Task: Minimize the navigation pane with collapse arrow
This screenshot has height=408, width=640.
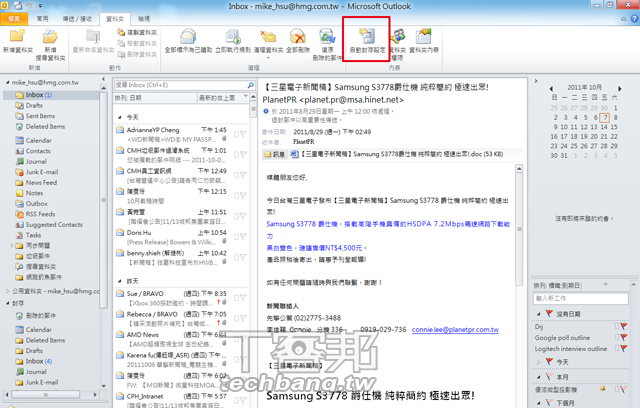Action: (x=103, y=79)
